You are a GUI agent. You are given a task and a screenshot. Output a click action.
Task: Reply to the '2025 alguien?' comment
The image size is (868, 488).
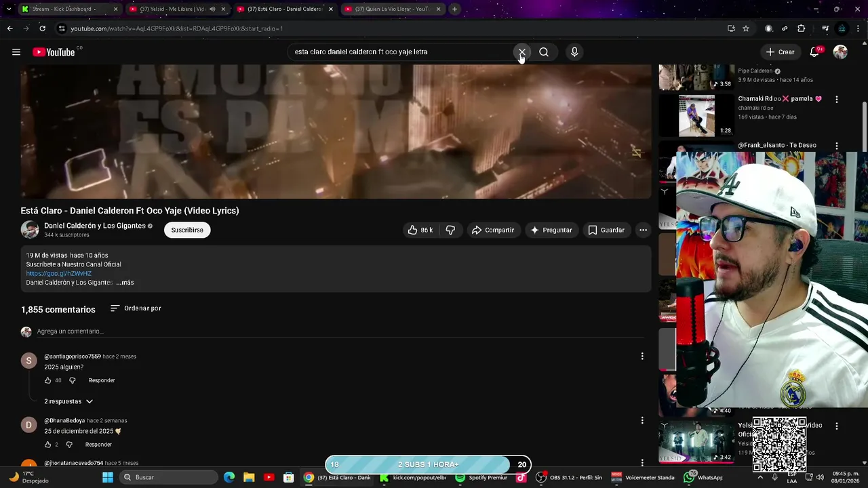tap(102, 380)
